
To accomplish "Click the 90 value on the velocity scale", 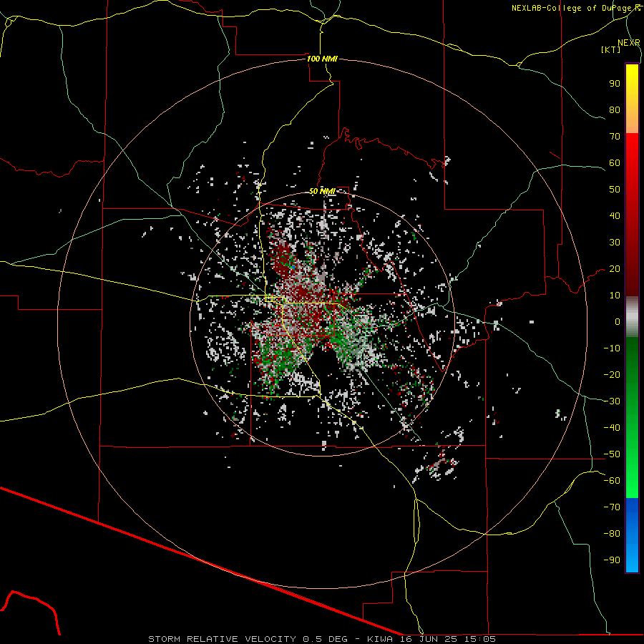I will (x=615, y=84).
